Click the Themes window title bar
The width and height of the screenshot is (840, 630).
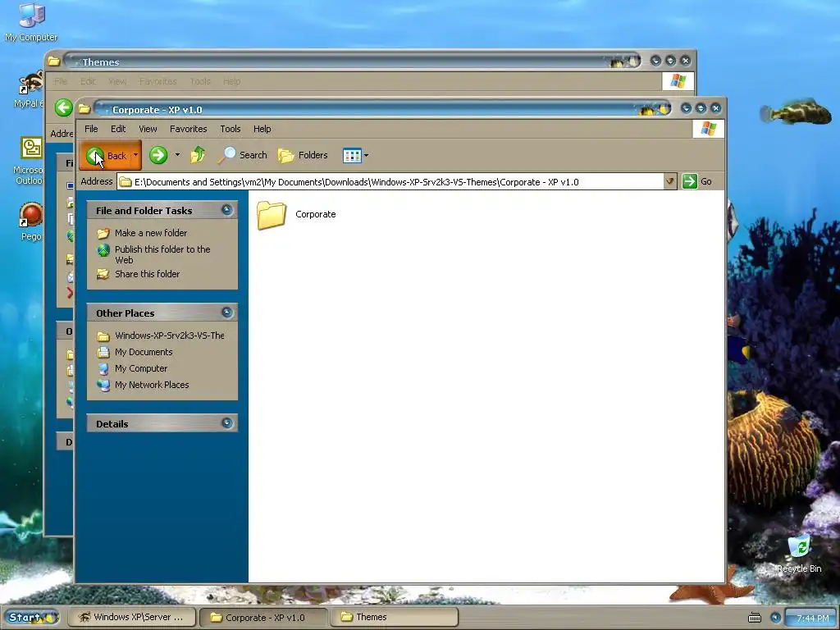click(x=354, y=61)
